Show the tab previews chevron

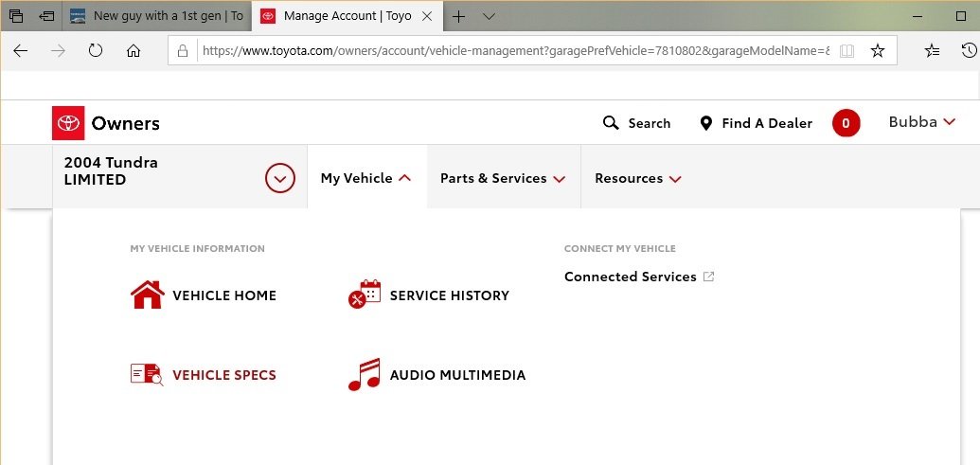pos(490,17)
